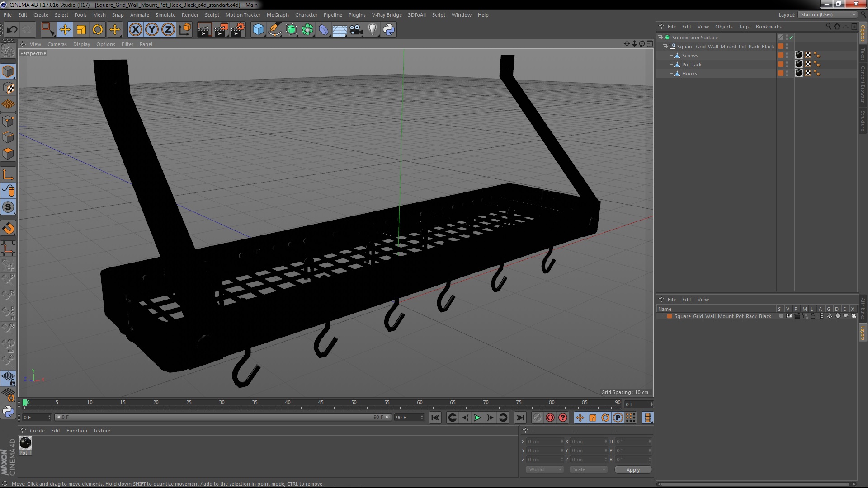
Task: Toggle X axis lock
Action: (135, 30)
